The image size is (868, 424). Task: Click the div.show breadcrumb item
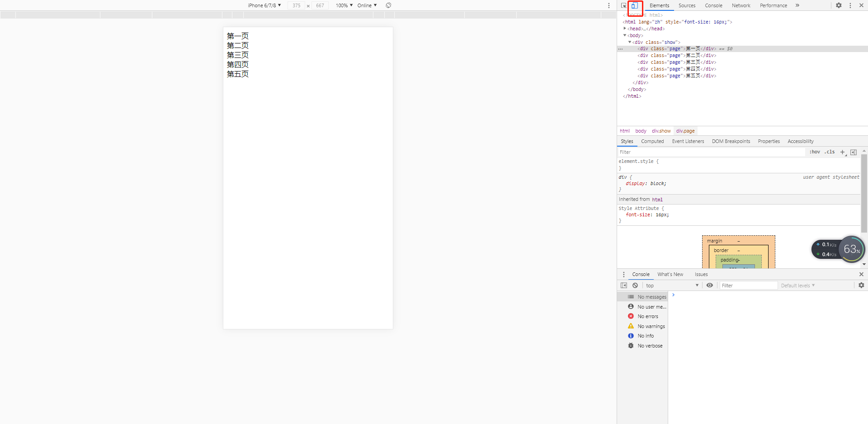click(661, 131)
